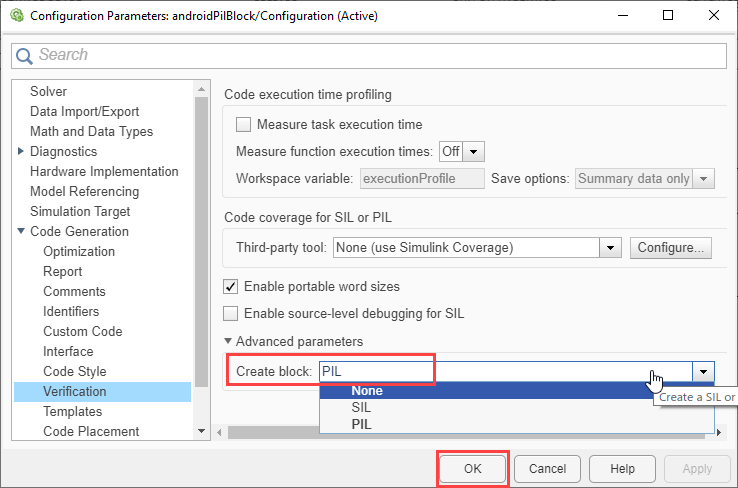Click the Configuration Parameters window gear icon

point(15,15)
